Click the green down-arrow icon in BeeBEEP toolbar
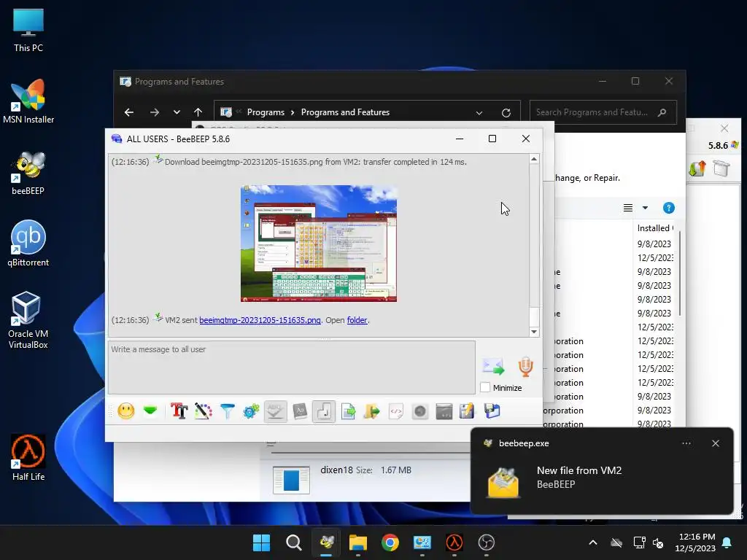Viewport: 747px width, 560px height. pos(150,411)
